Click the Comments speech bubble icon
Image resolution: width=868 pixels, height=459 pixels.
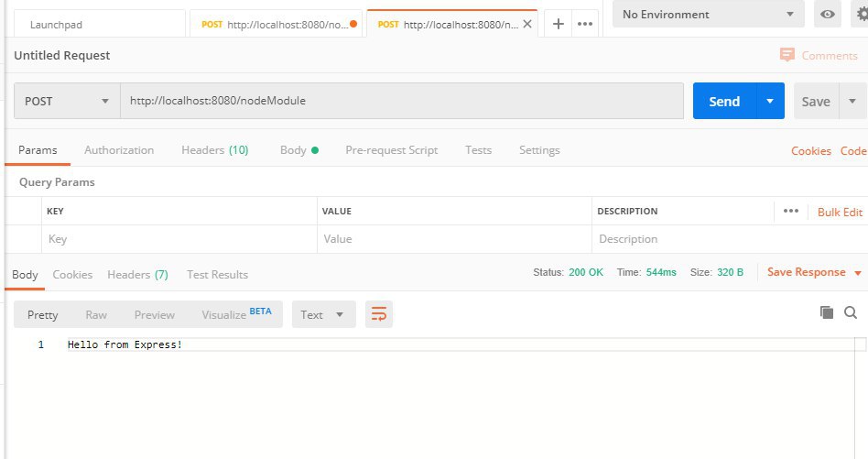(x=787, y=55)
